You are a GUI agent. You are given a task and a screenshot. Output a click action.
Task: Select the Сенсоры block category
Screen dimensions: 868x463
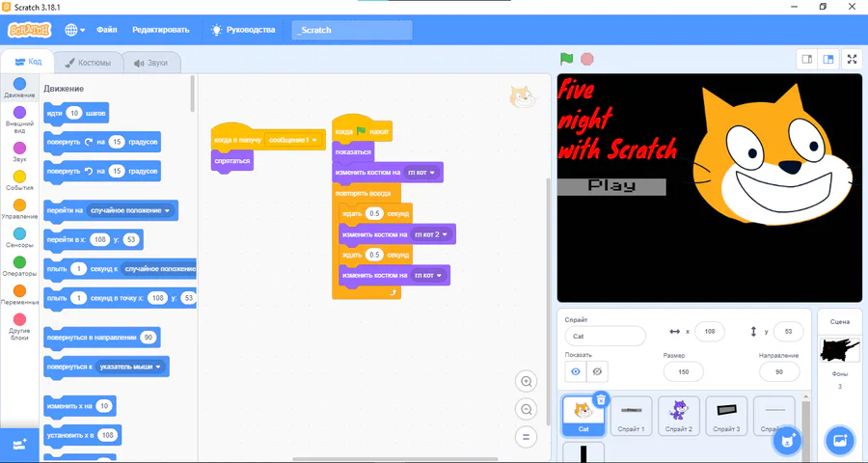tap(19, 237)
